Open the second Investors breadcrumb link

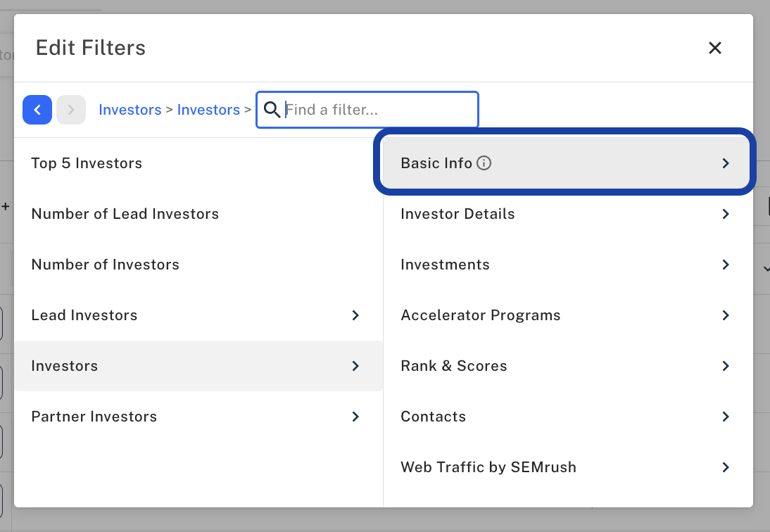coord(208,110)
